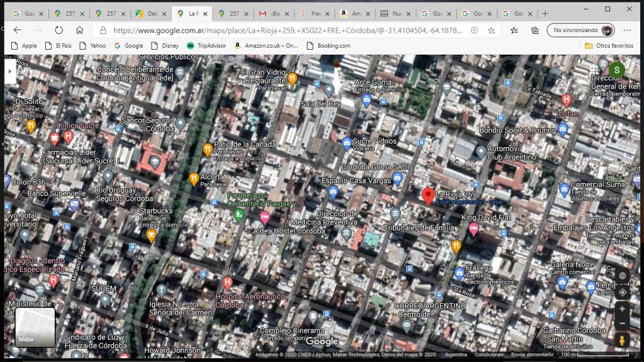
Task: Zoom out of the map
Action: click(x=623, y=324)
